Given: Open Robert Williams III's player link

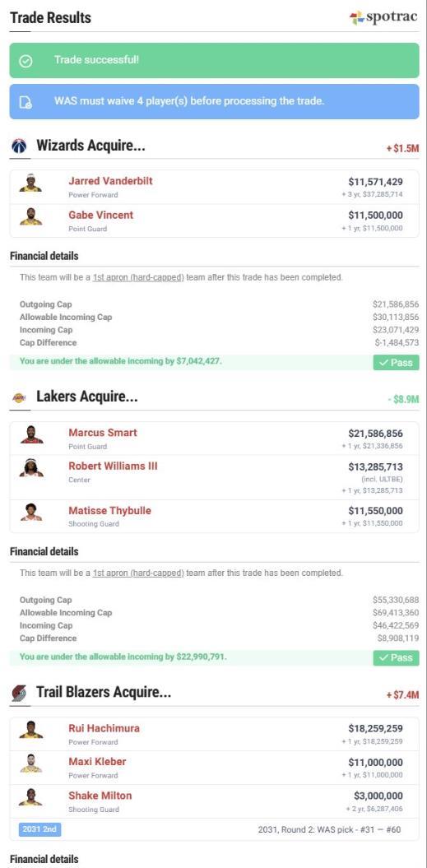Looking at the screenshot, I should pos(113,466).
